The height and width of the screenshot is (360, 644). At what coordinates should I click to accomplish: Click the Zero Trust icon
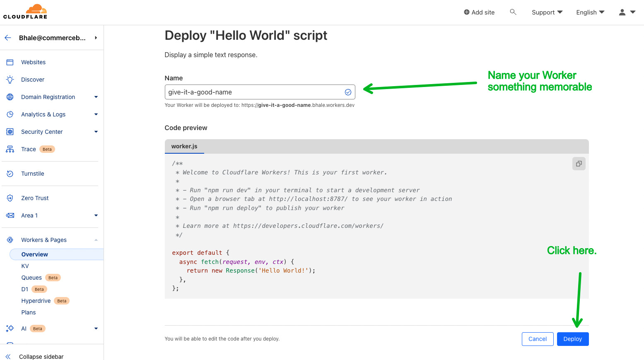[x=10, y=198]
